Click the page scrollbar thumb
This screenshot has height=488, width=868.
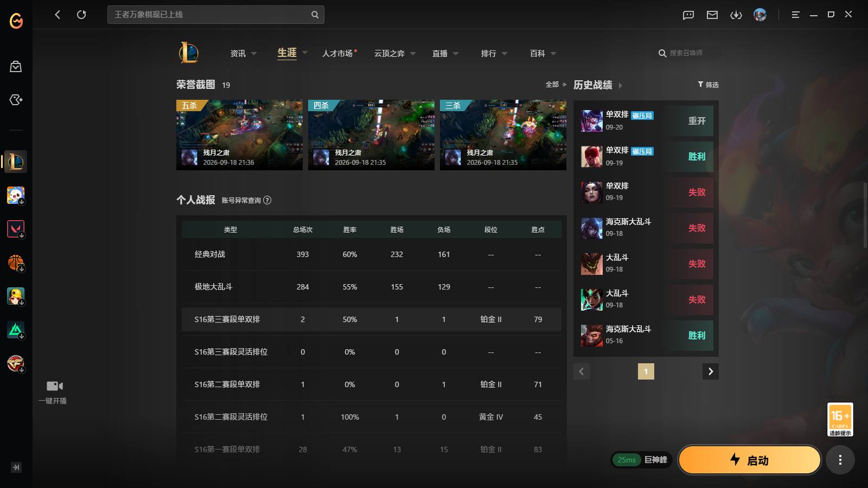(865, 215)
